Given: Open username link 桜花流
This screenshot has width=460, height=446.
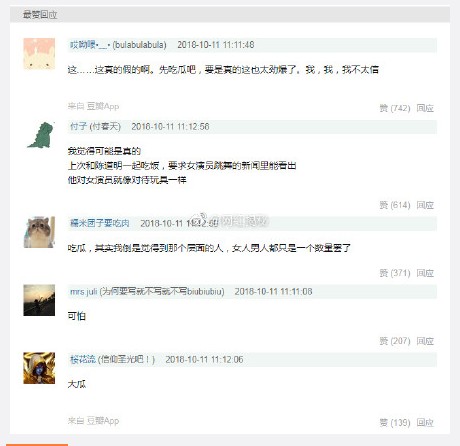Looking at the screenshot, I should [x=83, y=360].
